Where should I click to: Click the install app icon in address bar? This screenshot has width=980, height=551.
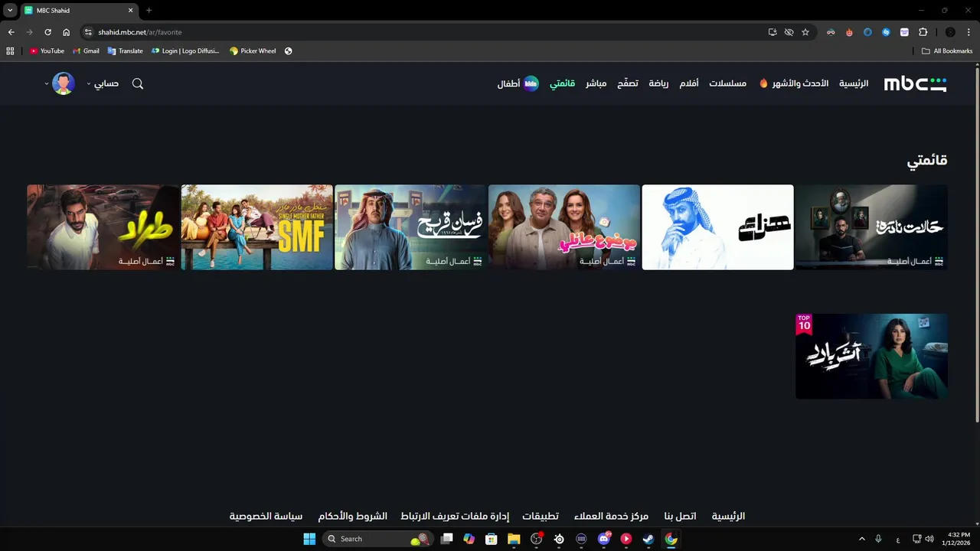click(x=773, y=32)
